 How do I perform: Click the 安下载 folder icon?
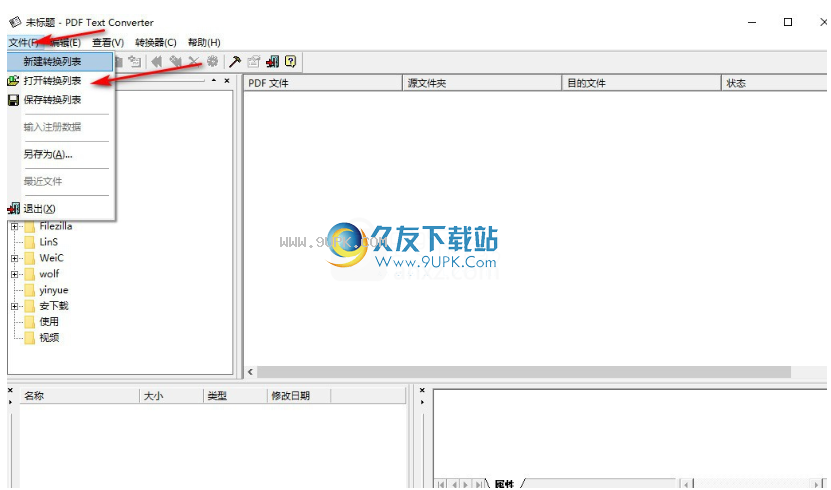30,306
